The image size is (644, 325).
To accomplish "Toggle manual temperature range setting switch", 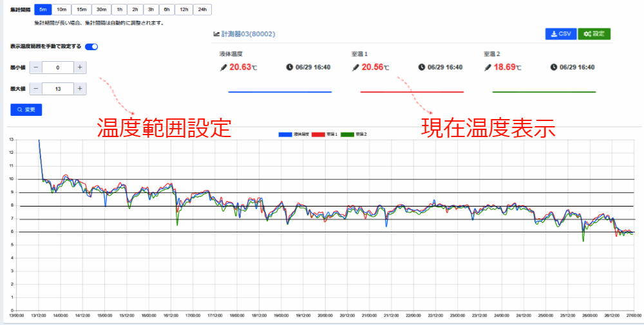I will 91,46.
